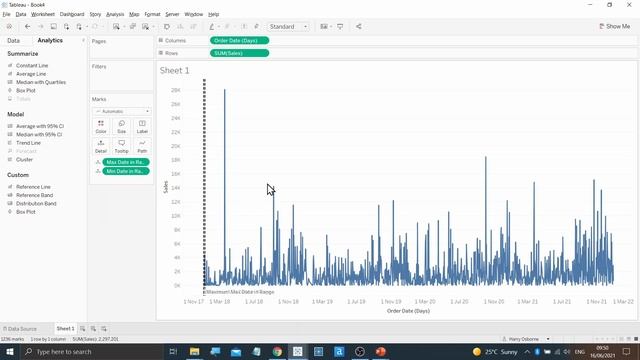Open the Worksheet menu
640x360 pixels.
tap(42, 14)
